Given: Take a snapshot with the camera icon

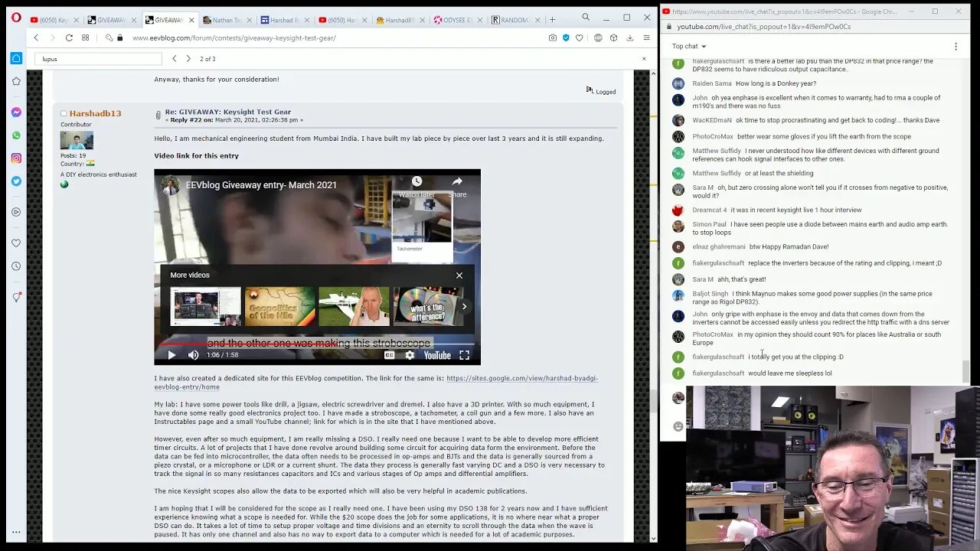Looking at the screenshot, I should point(553,37).
